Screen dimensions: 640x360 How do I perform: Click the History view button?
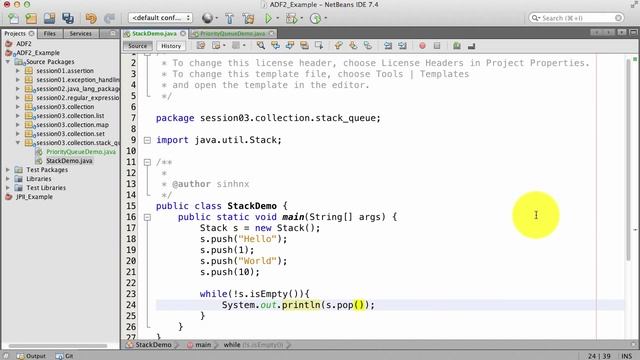[x=171, y=46]
